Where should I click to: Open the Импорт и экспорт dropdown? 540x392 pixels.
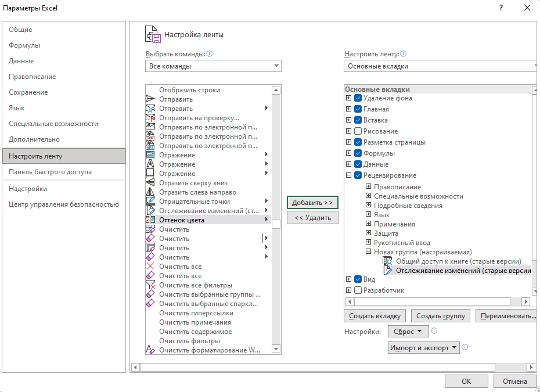coord(424,347)
